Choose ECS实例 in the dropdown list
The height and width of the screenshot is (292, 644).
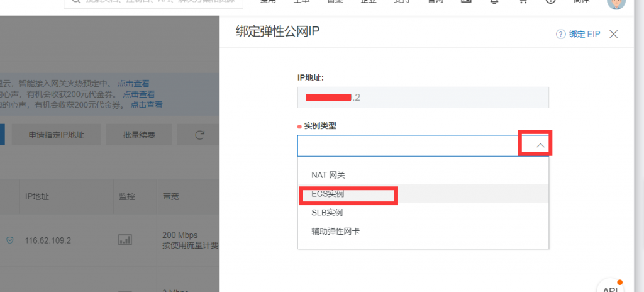pos(328,194)
